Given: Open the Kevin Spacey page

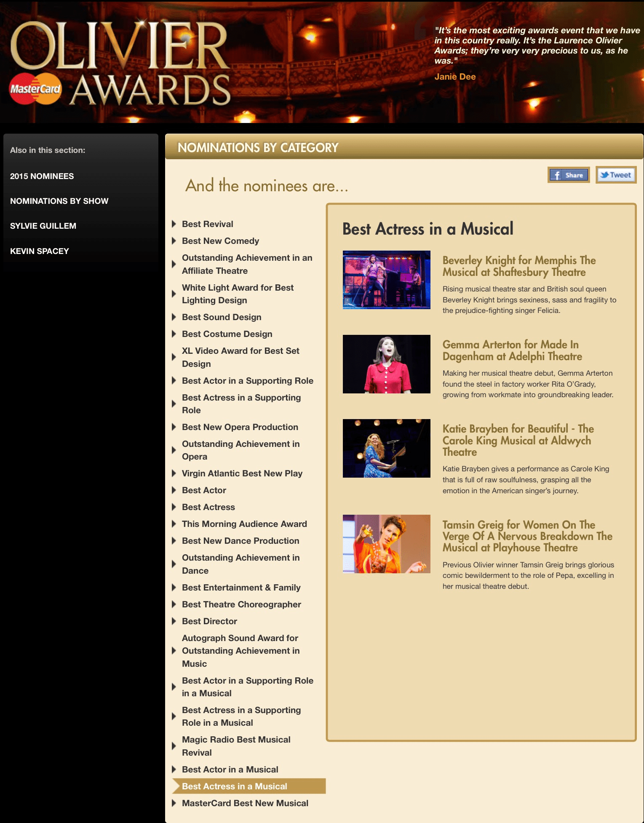Looking at the screenshot, I should [39, 251].
